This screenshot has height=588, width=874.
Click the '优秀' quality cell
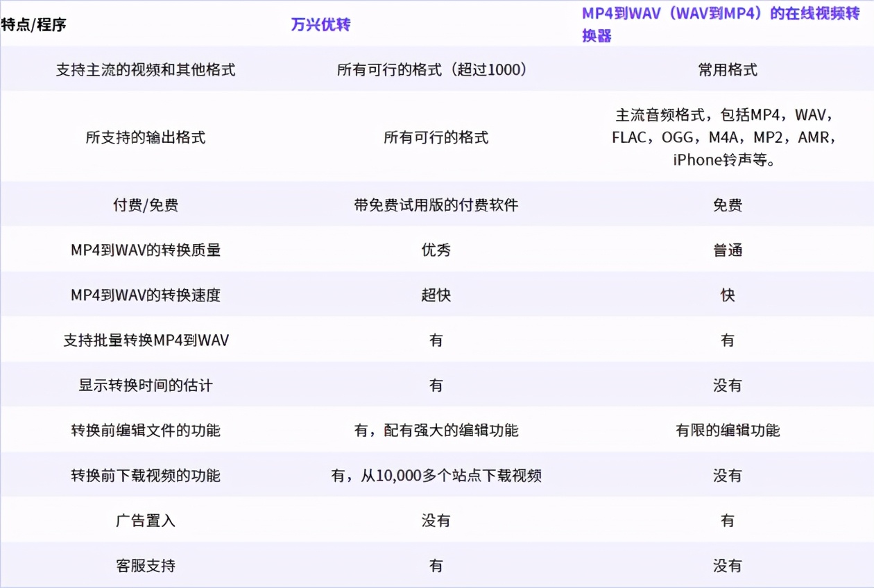coord(436,250)
